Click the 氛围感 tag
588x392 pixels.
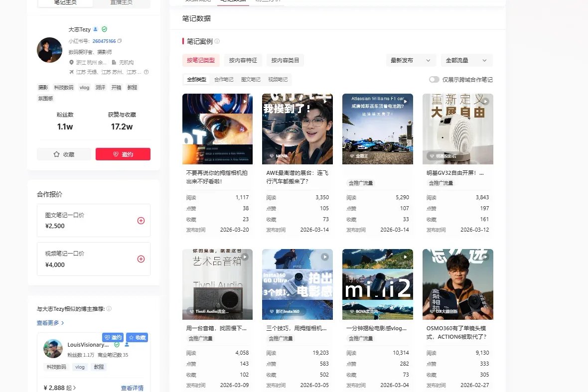[45, 98]
